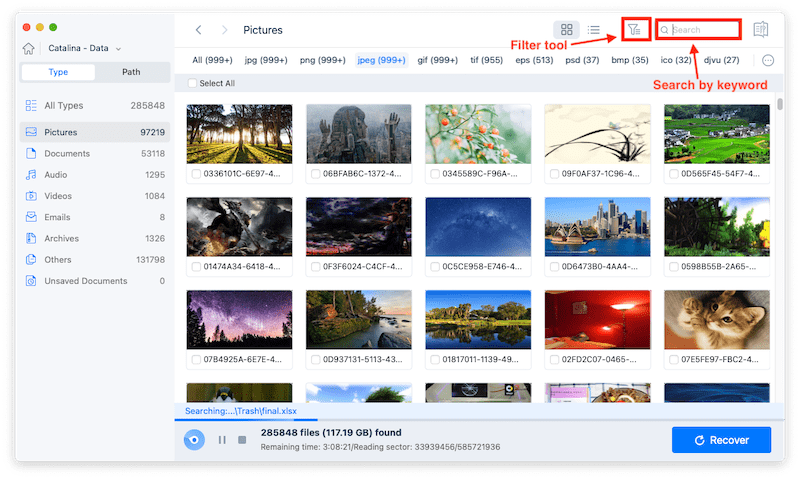Tick the checkbox for file 0E5FE97-FBC2

coord(673,360)
